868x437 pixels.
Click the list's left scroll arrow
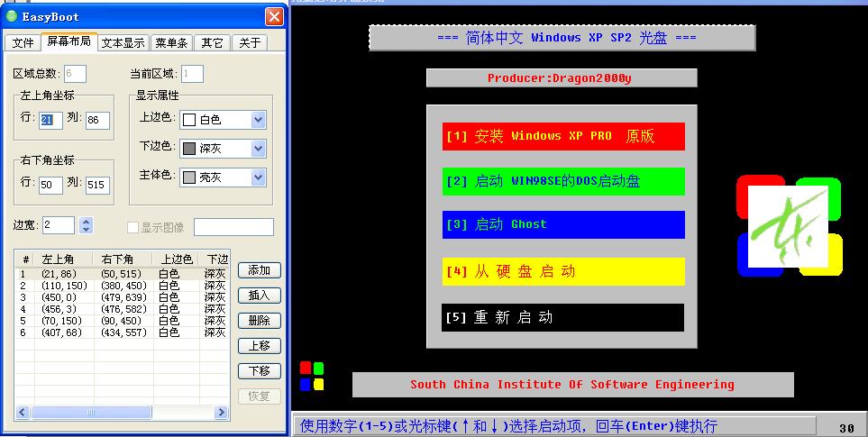(x=23, y=412)
